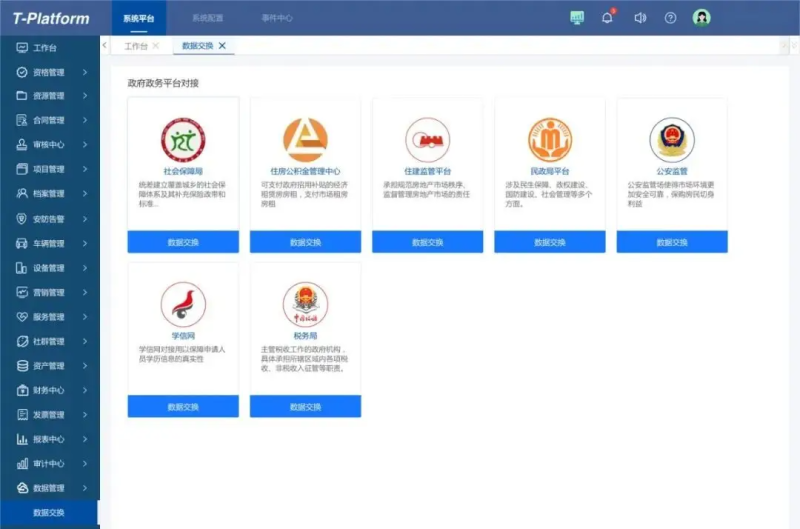Click 数据交换 button under 学信网
This screenshot has width=800, height=529.
pos(183,407)
